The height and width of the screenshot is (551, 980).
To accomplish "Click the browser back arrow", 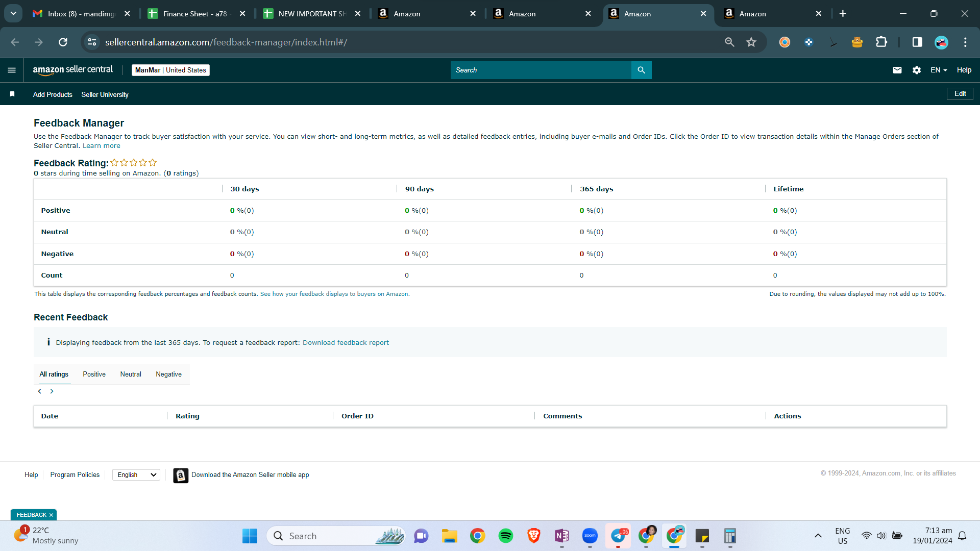I will (15, 42).
